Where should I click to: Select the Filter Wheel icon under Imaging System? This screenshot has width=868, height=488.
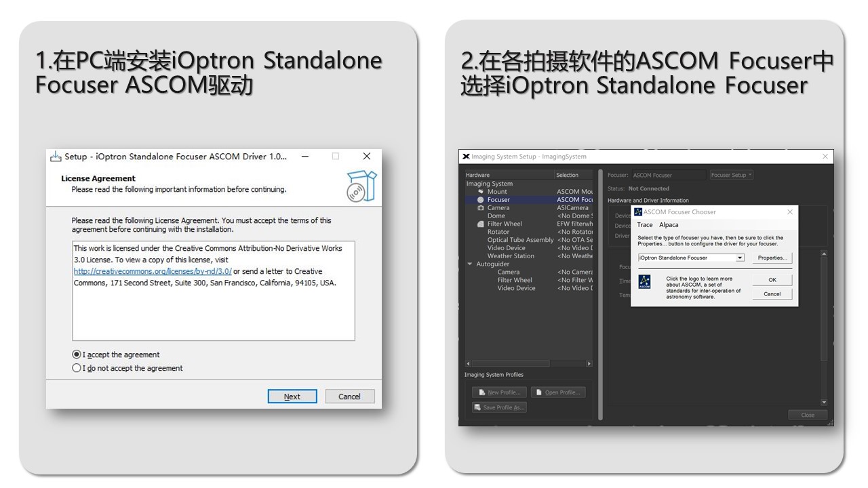(481, 224)
